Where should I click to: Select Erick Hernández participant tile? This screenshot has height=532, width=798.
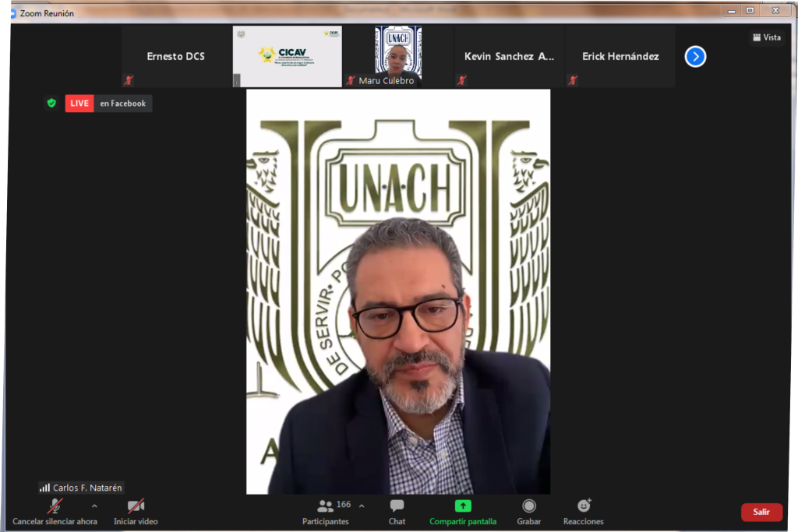click(x=620, y=56)
